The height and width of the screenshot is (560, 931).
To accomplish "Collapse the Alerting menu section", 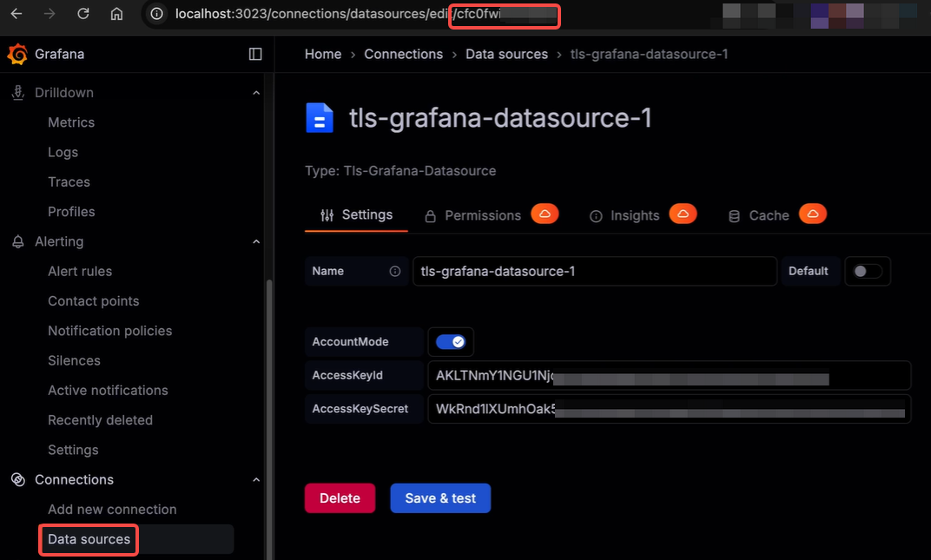I will pyautogui.click(x=256, y=241).
